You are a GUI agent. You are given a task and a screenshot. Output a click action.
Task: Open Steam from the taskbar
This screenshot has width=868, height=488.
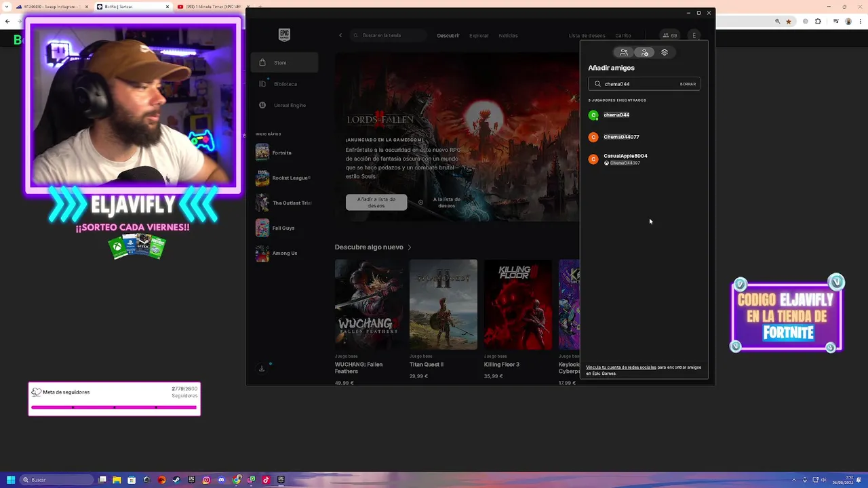(176, 480)
